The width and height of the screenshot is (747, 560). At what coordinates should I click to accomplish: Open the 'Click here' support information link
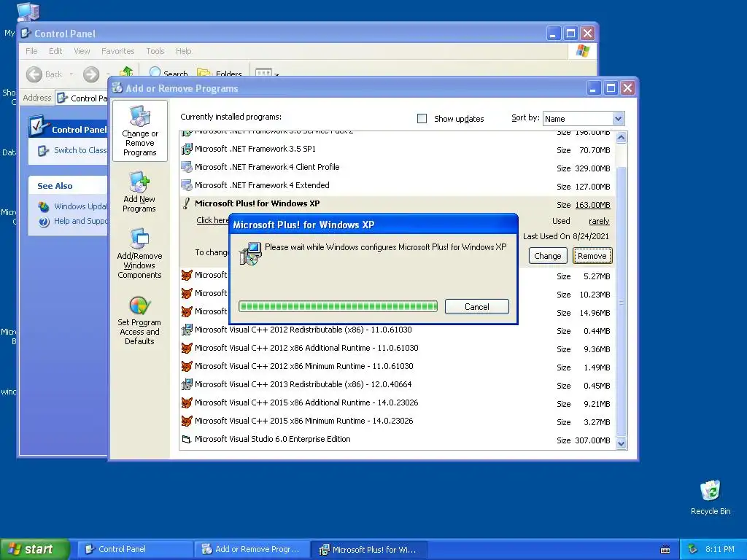[x=212, y=220]
